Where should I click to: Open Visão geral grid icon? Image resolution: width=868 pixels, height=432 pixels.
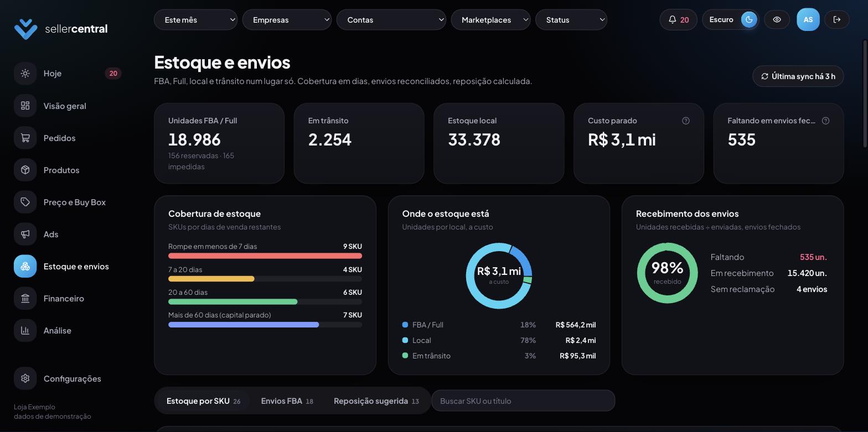pyautogui.click(x=25, y=106)
